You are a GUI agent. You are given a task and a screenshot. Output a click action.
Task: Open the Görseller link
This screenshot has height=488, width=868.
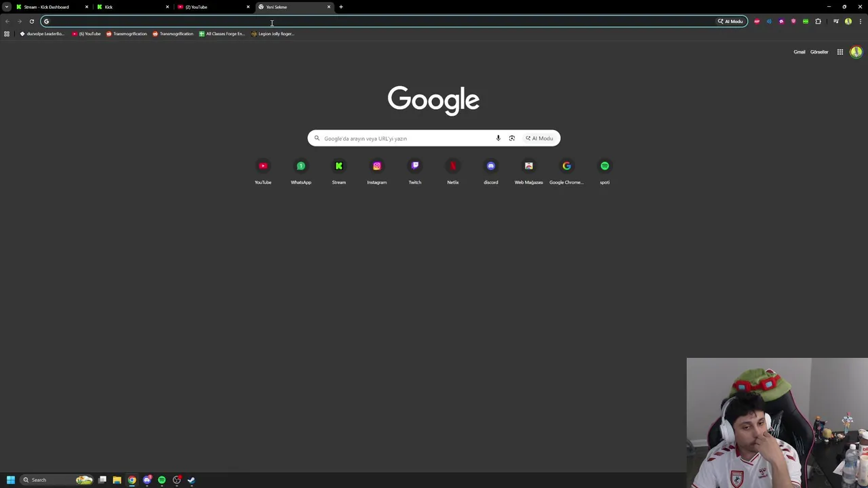819,52
